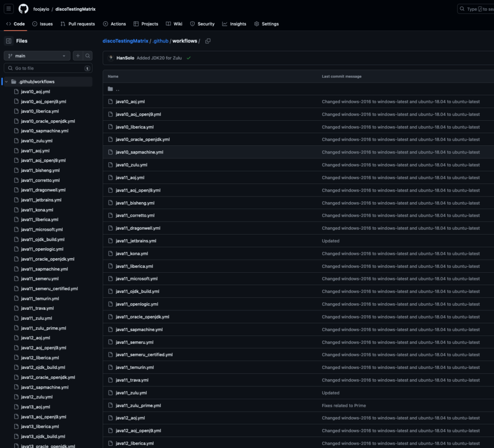Screen dimensions: 494x448
Task: Click the parent directory folder icon
Action: point(110,89)
